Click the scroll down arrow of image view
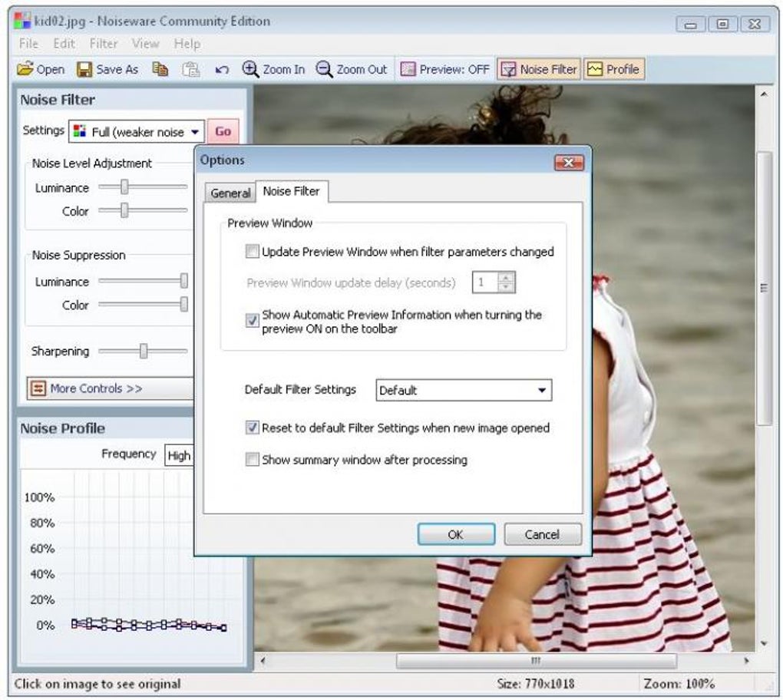The height and width of the screenshot is (700, 783). pos(764,643)
